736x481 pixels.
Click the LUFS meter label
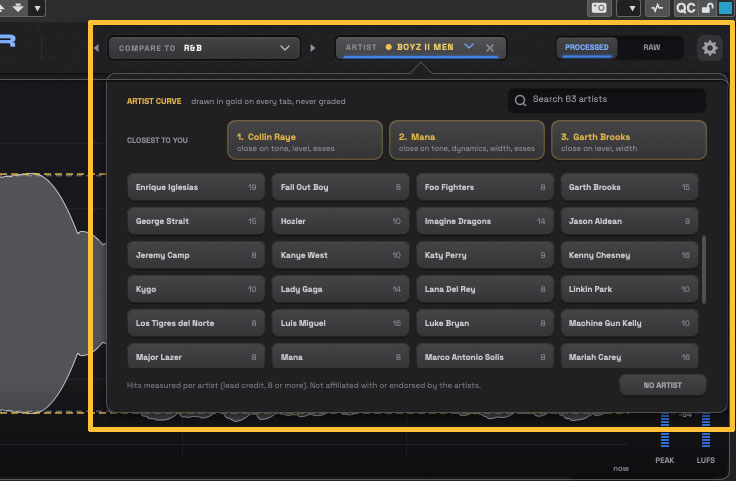(705, 460)
